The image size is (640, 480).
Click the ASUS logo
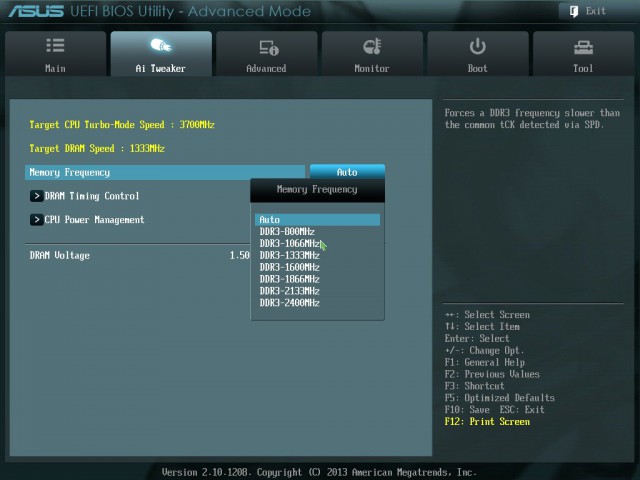(x=36, y=11)
